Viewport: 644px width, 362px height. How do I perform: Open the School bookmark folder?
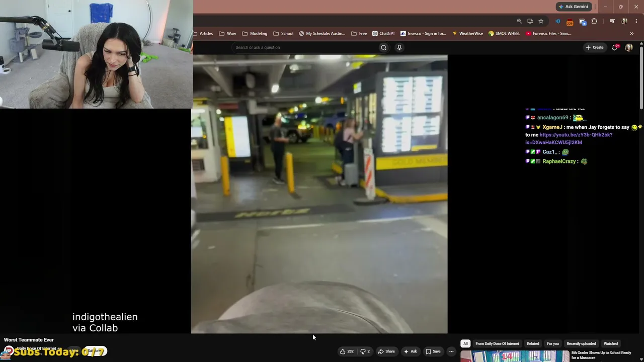pyautogui.click(x=283, y=34)
